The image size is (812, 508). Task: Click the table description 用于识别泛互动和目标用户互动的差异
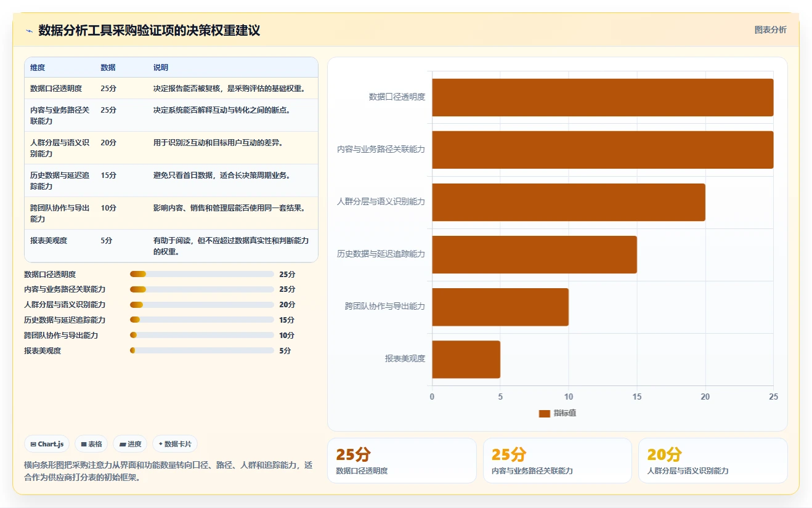[x=218, y=143]
